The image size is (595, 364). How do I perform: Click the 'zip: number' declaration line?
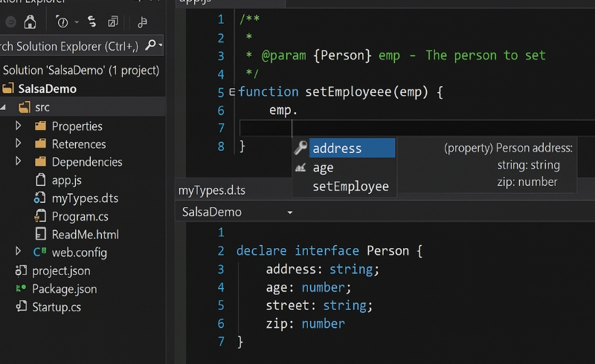(306, 323)
